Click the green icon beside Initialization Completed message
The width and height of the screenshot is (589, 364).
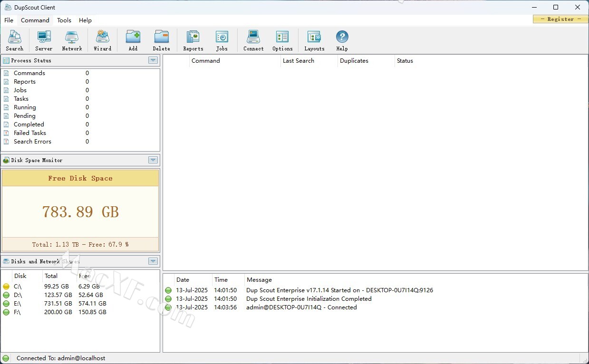(x=168, y=299)
